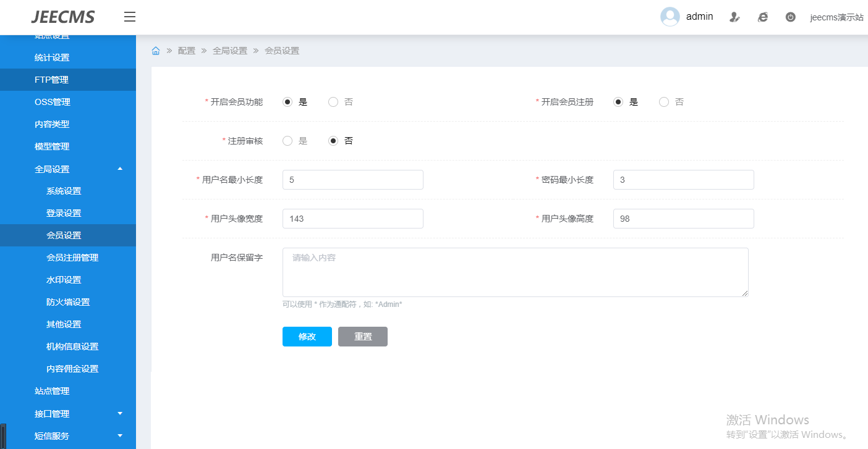Click 配置 in the breadcrumb

click(x=187, y=51)
